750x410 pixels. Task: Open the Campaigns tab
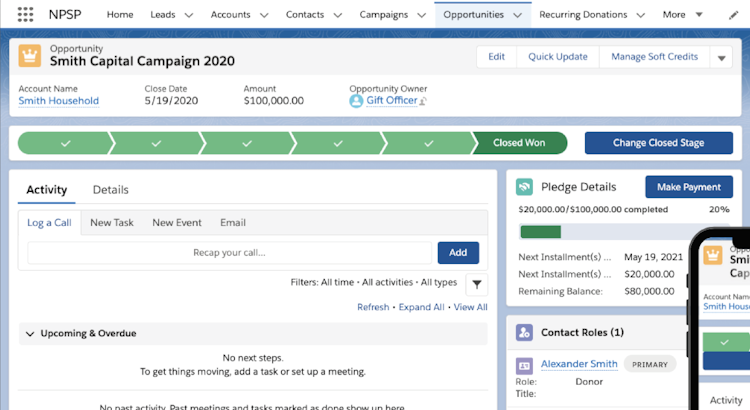pos(384,15)
